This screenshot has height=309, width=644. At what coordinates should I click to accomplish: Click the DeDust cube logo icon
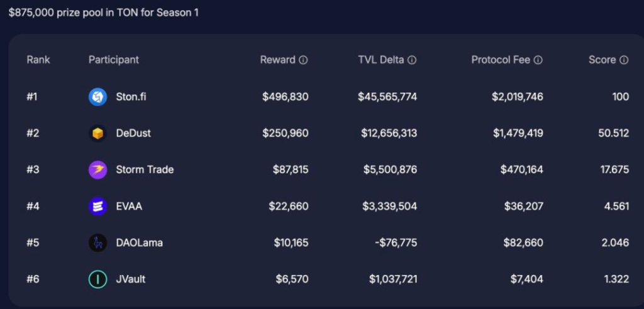tap(97, 133)
